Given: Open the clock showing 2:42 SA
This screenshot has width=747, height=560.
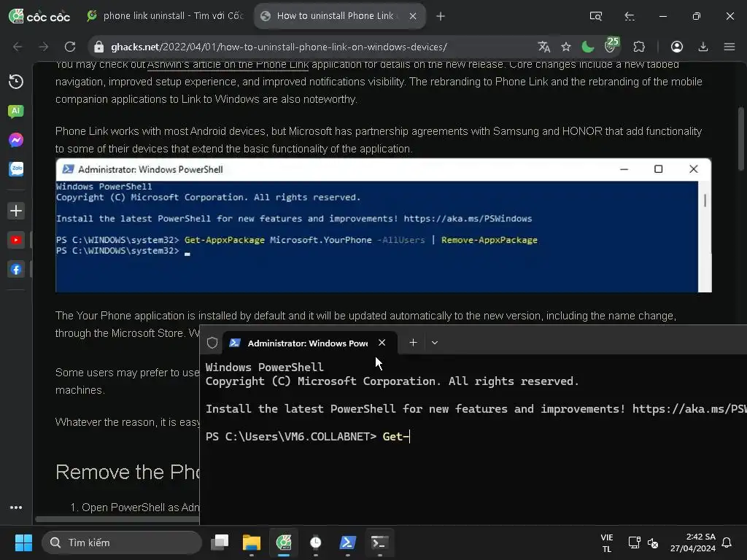Looking at the screenshot, I should tap(693, 542).
